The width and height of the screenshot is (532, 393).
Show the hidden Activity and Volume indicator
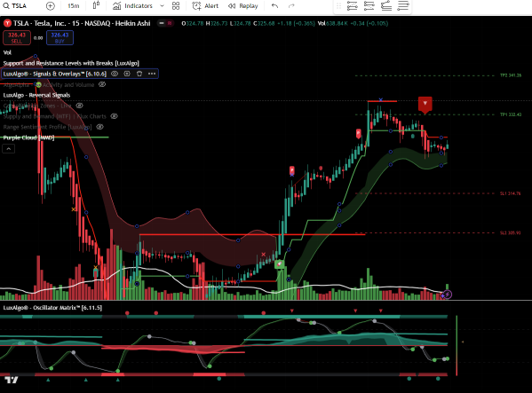pyautogui.click(x=102, y=84)
